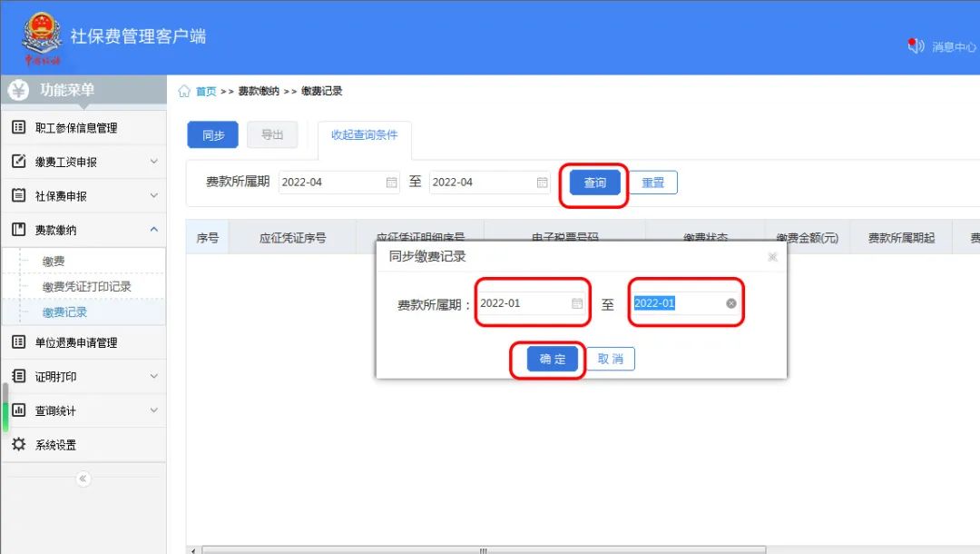This screenshot has width=980, height=554.
Task: Click the 确定 button in dialog
Action: 553,359
